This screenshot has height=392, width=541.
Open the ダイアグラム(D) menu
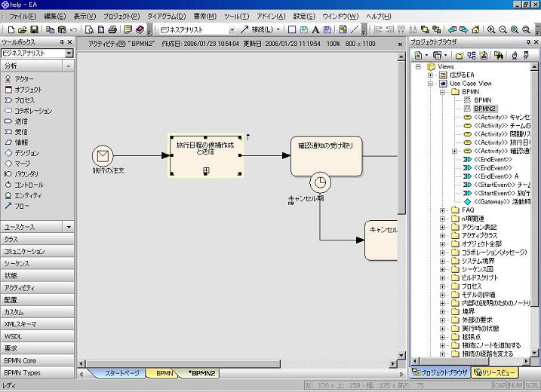click(x=167, y=16)
